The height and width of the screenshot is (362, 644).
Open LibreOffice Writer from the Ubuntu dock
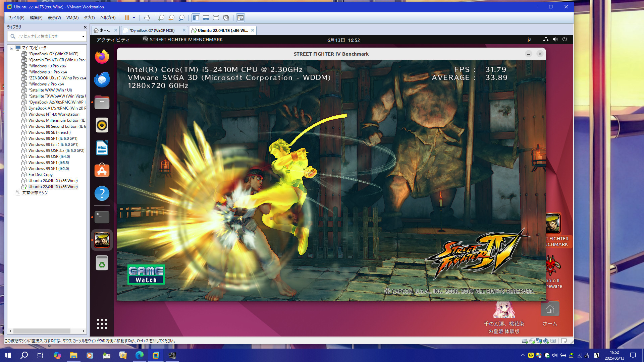[102, 148]
